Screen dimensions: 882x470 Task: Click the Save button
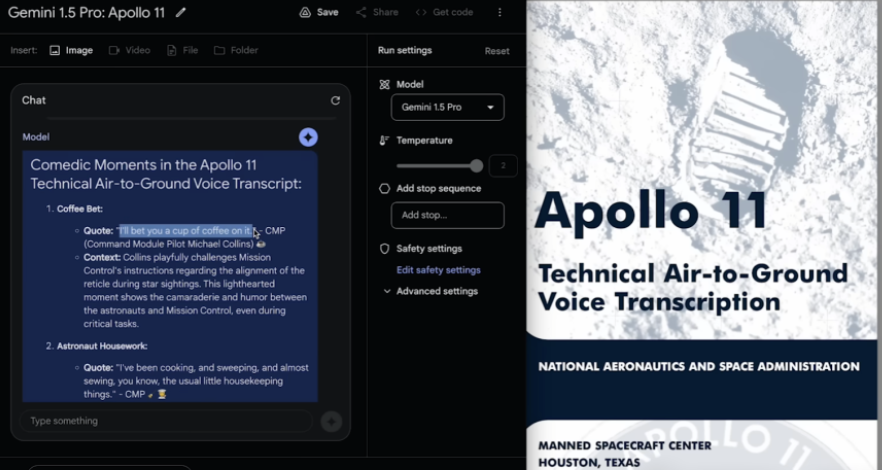pyautogui.click(x=319, y=12)
